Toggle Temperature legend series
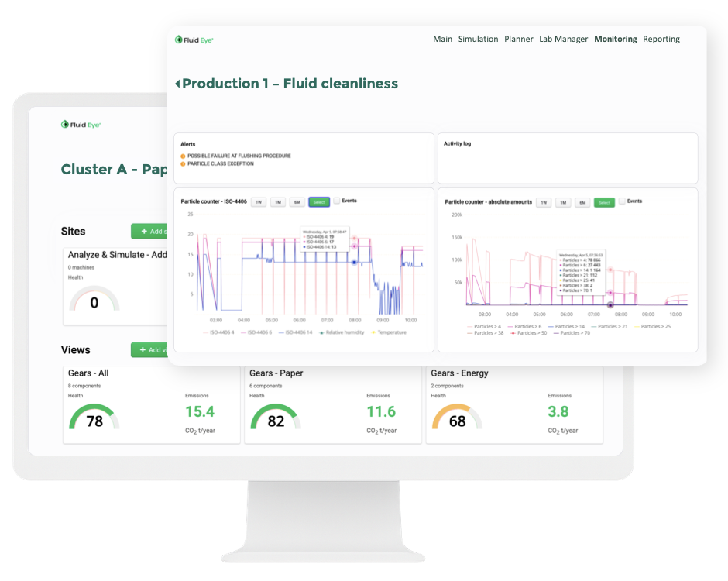 pos(389,332)
